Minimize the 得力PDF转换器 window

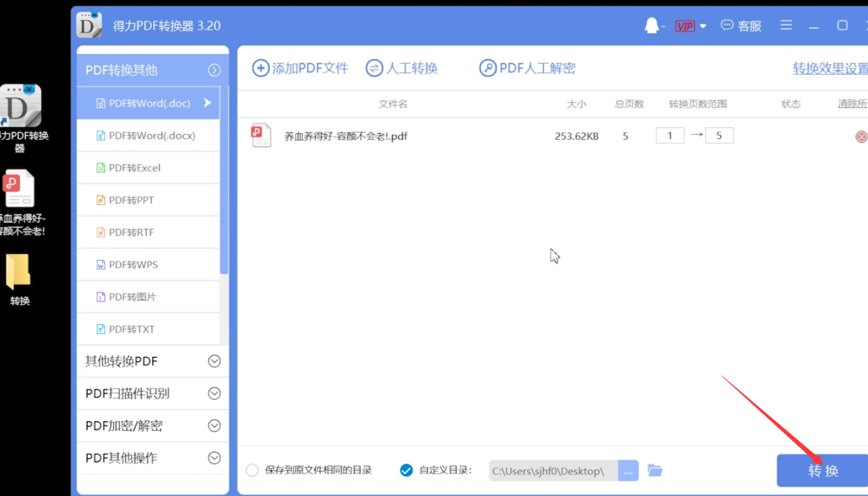pyautogui.click(x=814, y=26)
